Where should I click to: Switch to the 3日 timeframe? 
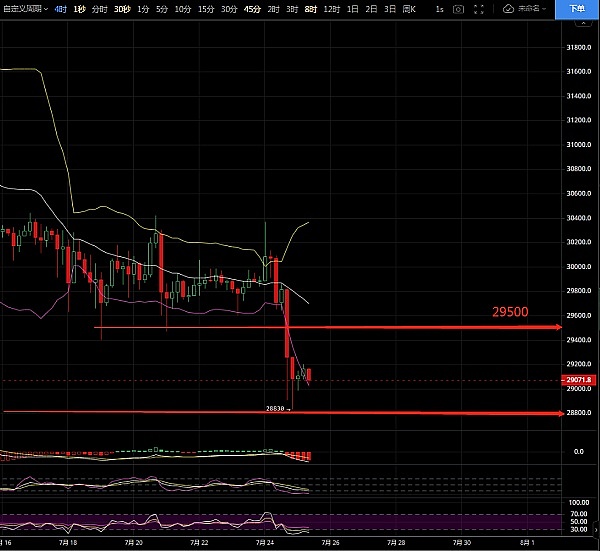click(390, 9)
